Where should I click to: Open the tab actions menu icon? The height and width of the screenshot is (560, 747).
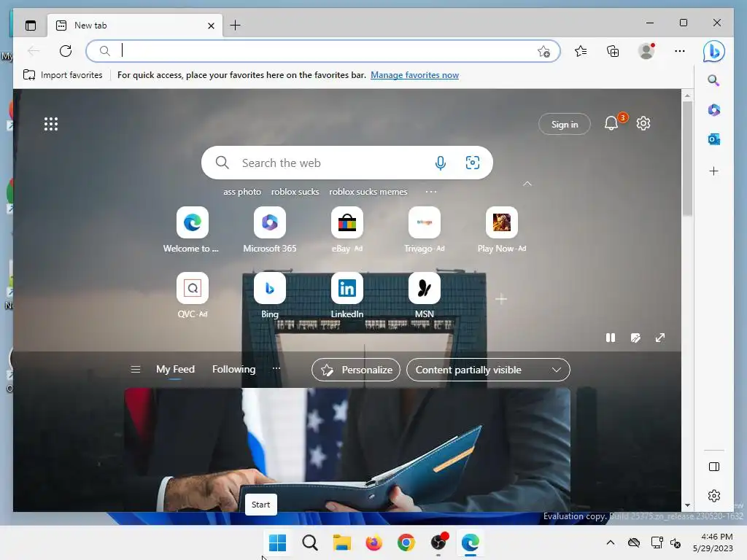click(x=31, y=26)
